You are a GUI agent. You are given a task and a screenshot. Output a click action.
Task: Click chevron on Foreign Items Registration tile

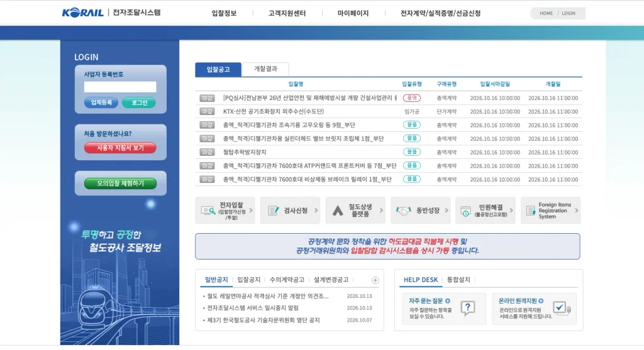576,211
